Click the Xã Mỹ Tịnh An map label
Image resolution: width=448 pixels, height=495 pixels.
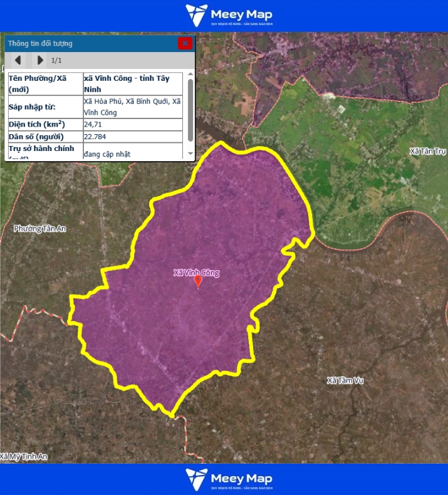point(24,457)
